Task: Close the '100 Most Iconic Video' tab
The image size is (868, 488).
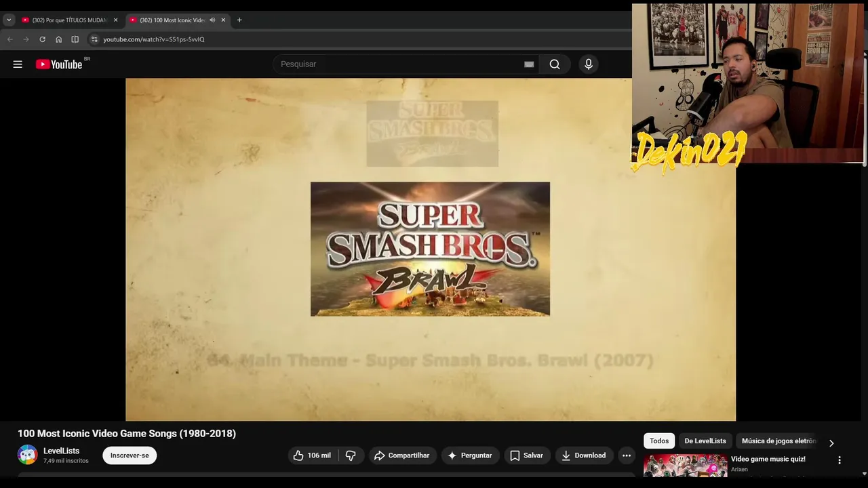Action: click(x=223, y=20)
